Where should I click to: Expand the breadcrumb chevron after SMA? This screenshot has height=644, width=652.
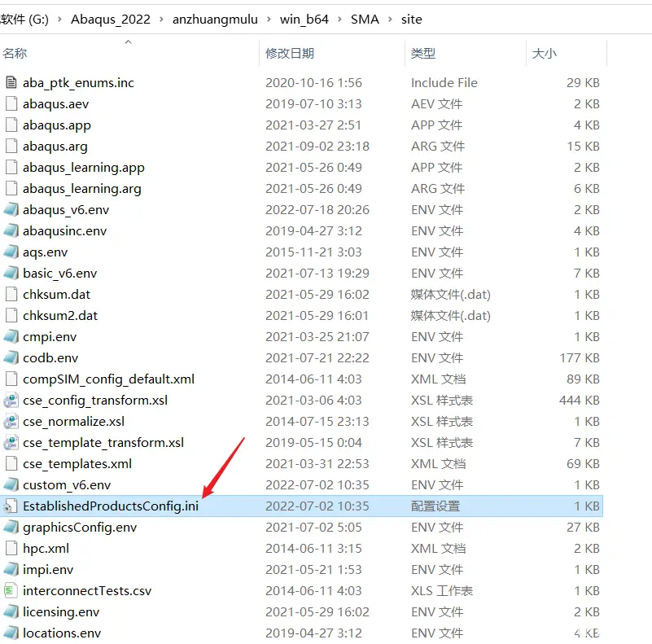(x=390, y=20)
